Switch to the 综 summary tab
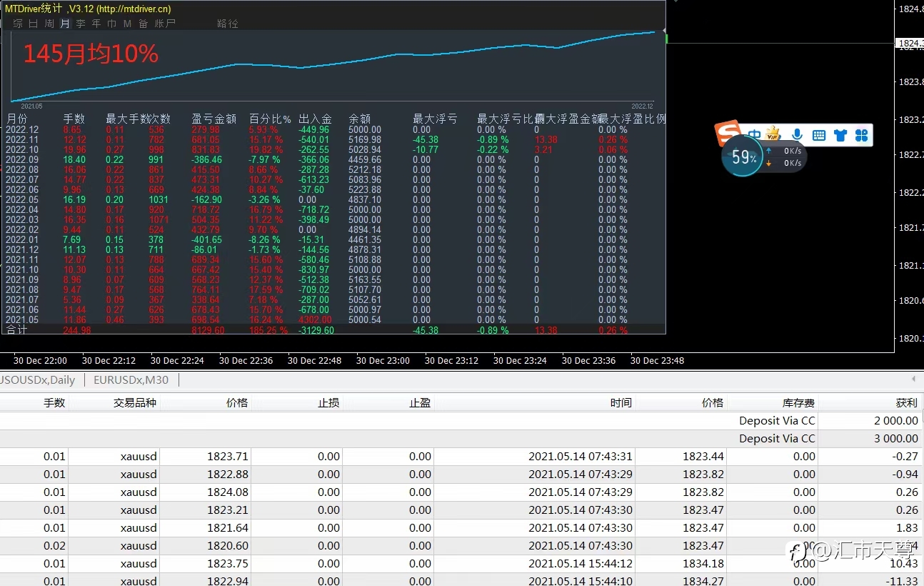Image resolution: width=924 pixels, height=586 pixels. pos(18,24)
